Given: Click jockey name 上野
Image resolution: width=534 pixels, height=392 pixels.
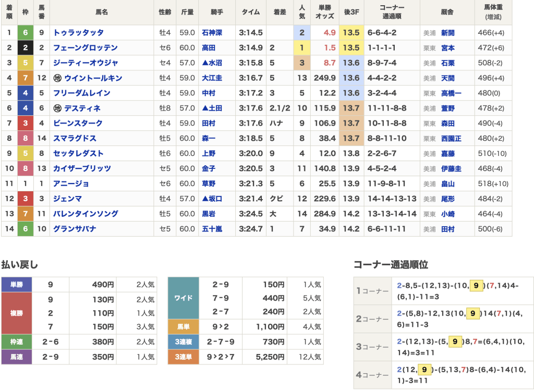Looking at the screenshot, I should click(x=209, y=153).
